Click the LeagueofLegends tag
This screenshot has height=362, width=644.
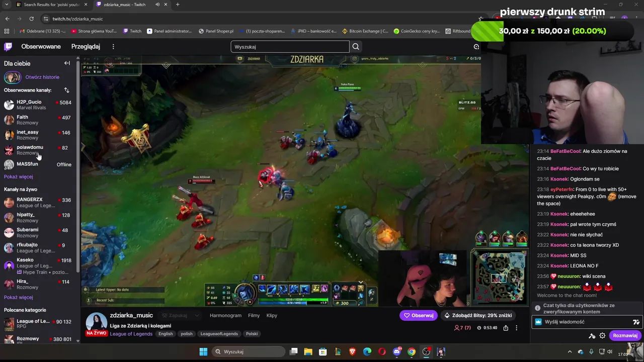point(219,334)
